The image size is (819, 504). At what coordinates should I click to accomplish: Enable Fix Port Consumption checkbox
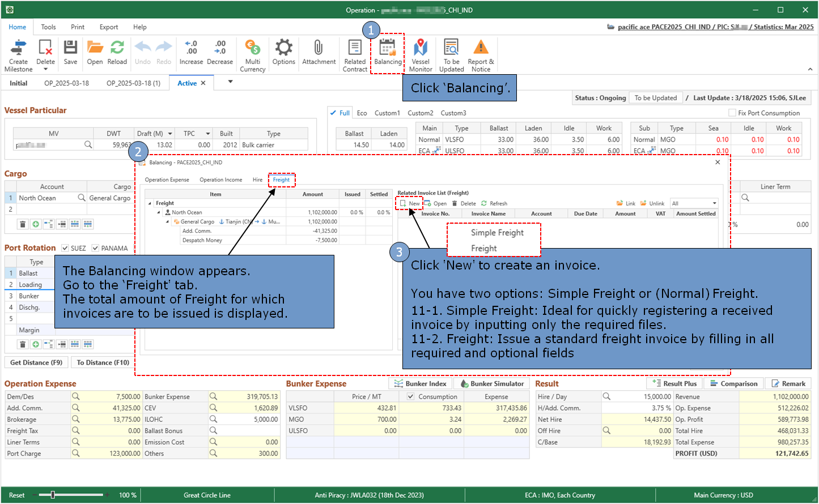[x=732, y=113]
